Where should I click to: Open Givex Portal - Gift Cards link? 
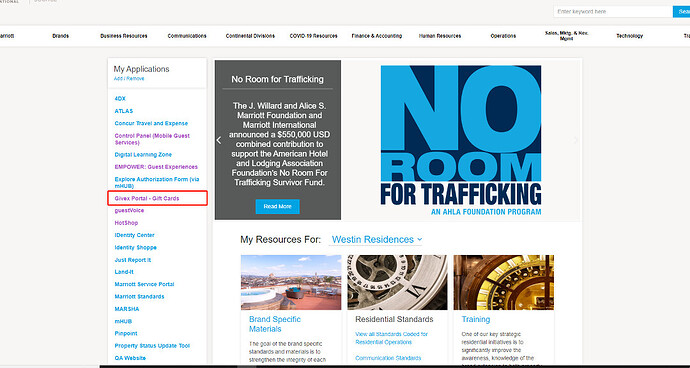click(x=147, y=199)
